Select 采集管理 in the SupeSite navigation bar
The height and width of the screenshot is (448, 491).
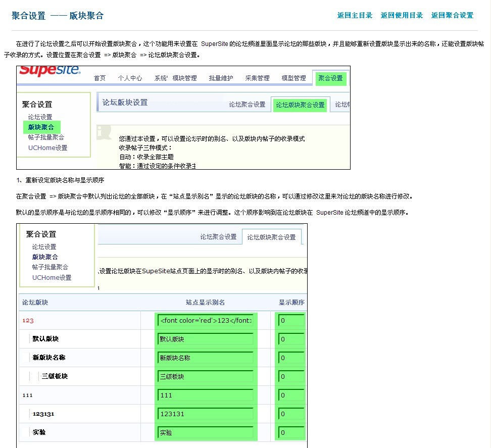(257, 78)
